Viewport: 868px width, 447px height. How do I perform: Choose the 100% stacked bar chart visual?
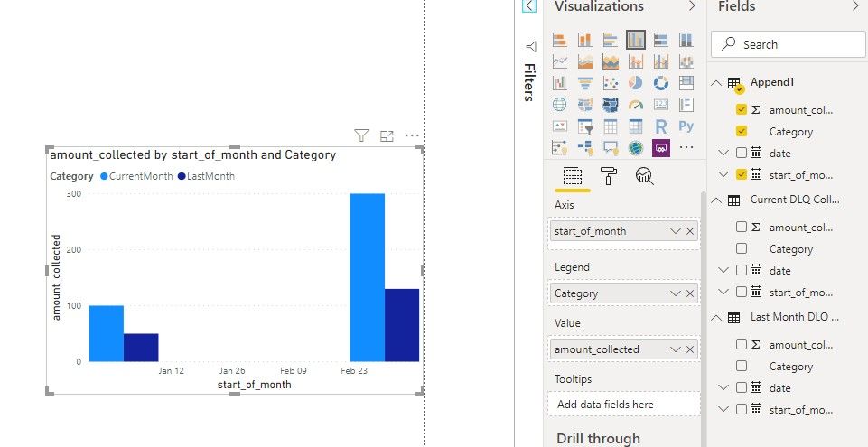[x=661, y=40]
